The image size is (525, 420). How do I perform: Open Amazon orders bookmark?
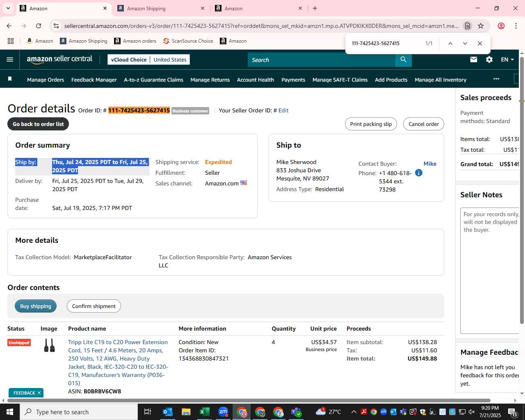tap(135, 41)
